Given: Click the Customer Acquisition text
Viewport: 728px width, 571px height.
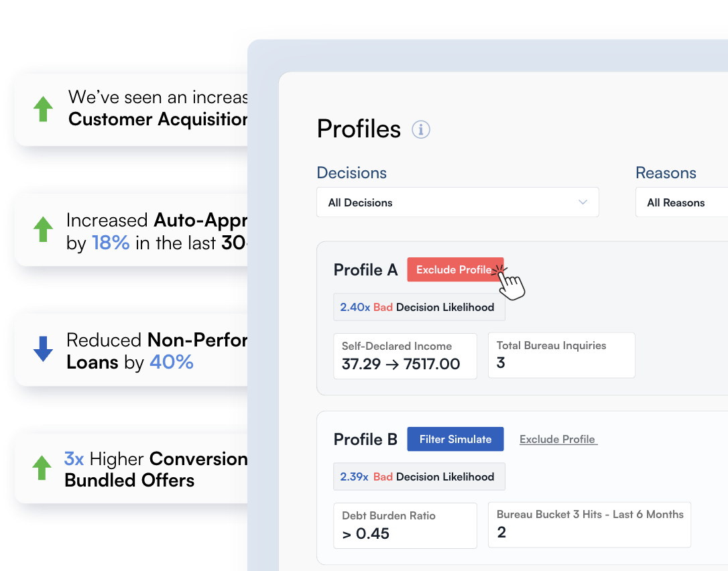Looking at the screenshot, I should coord(158,119).
